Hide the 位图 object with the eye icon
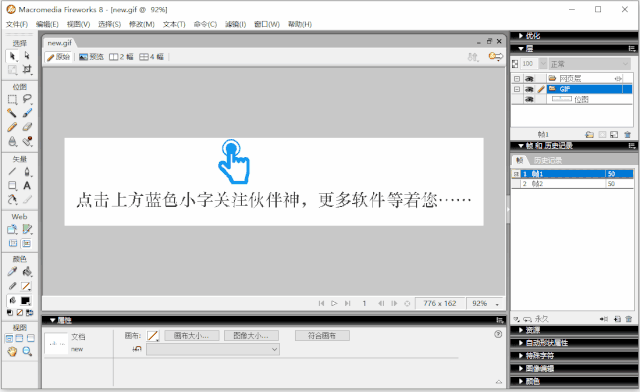 click(529, 99)
